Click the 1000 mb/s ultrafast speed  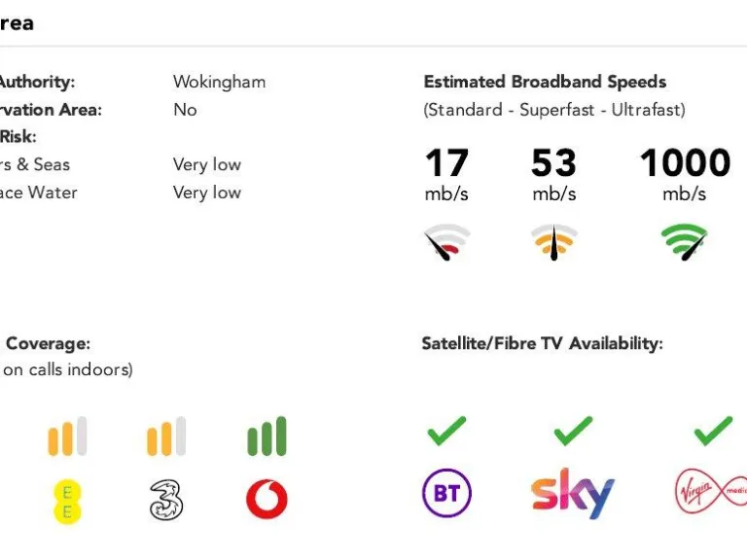pyautogui.click(x=685, y=163)
